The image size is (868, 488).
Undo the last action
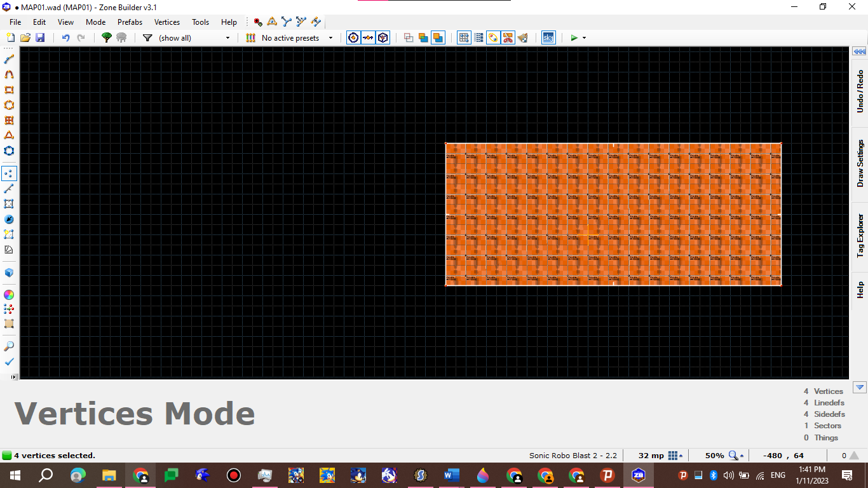coord(65,38)
